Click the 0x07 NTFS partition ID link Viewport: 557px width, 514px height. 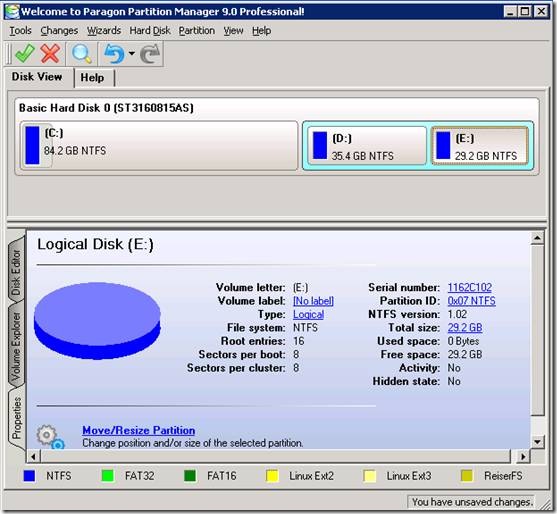(471, 301)
